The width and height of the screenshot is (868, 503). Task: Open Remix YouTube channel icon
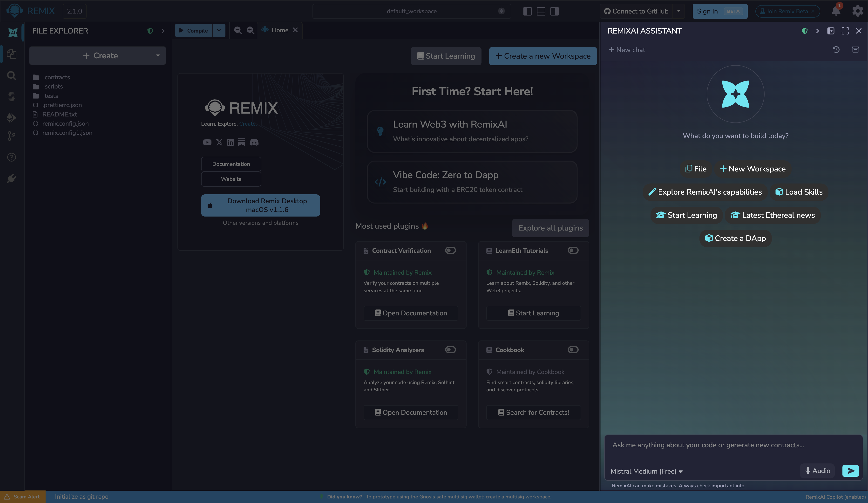pyautogui.click(x=207, y=142)
